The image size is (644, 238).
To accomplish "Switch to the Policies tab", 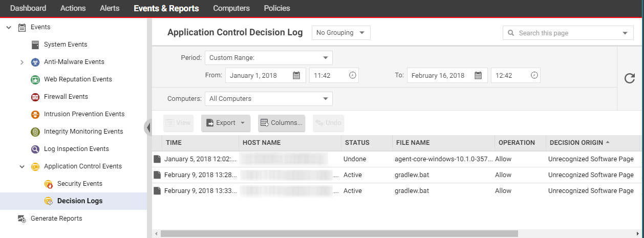I will click(x=277, y=8).
